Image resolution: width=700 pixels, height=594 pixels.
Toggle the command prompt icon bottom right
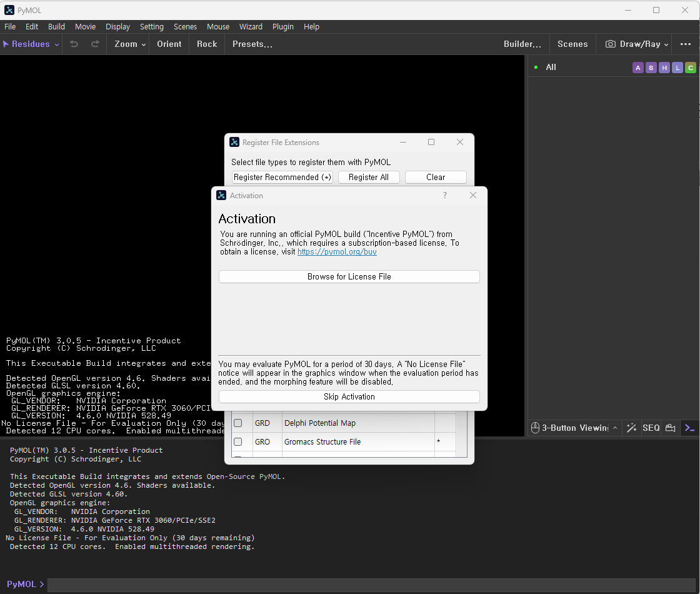coord(690,428)
